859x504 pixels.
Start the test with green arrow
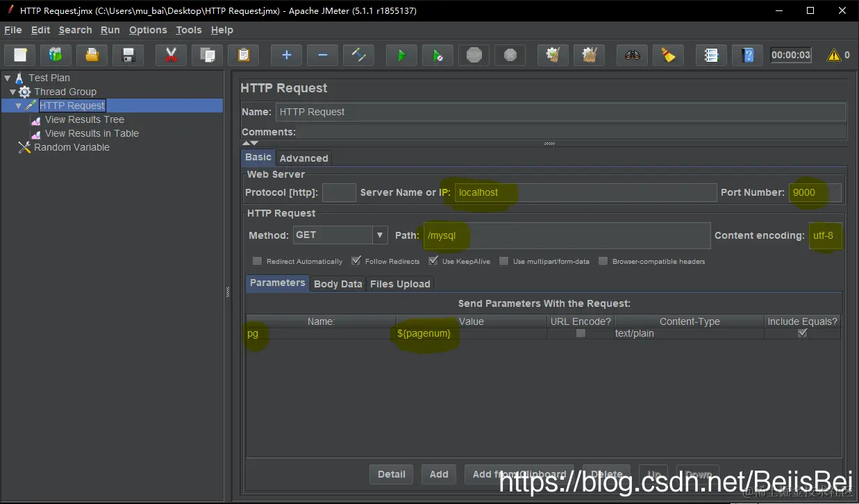click(401, 55)
